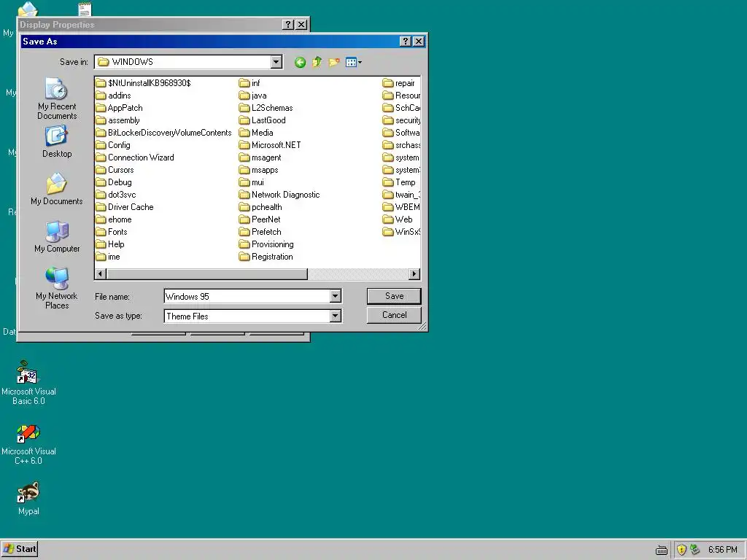747x560 pixels.
Task: Select the mui folder name
Action: pos(258,182)
